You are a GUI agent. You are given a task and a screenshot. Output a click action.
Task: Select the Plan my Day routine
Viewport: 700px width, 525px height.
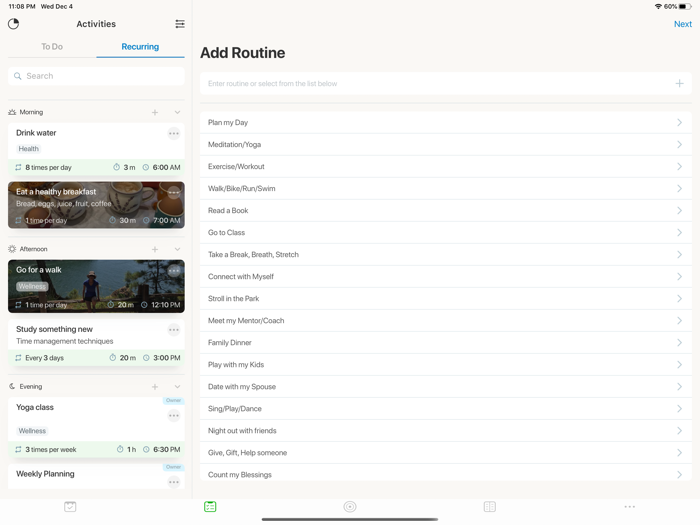click(x=446, y=122)
